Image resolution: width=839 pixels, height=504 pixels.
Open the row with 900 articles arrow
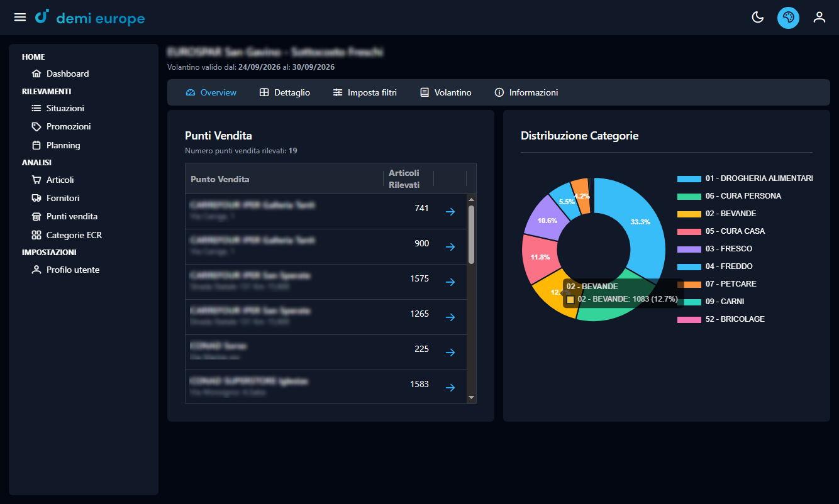click(450, 247)
